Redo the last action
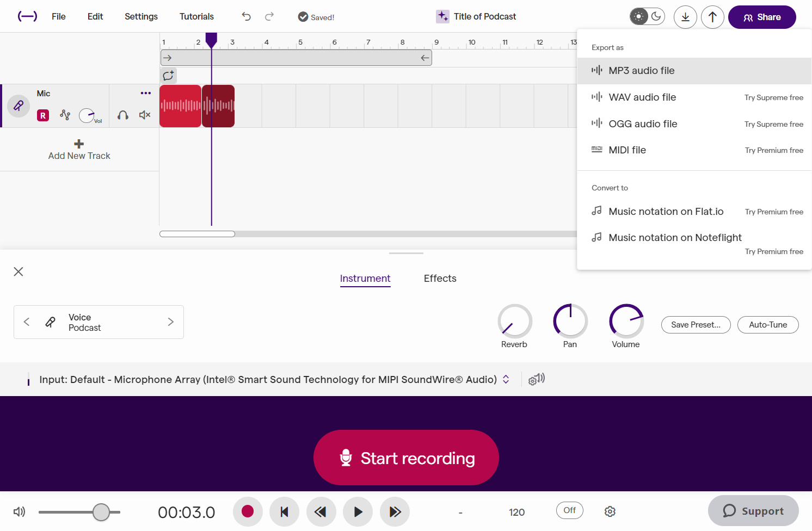 point(269,17)
